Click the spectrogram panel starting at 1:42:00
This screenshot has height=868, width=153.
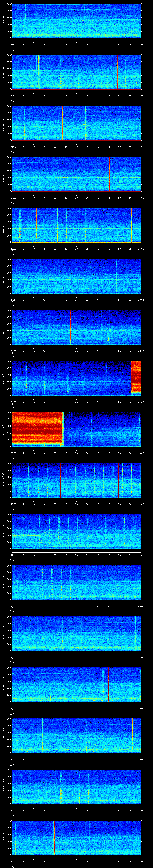[x=77, y=582]
